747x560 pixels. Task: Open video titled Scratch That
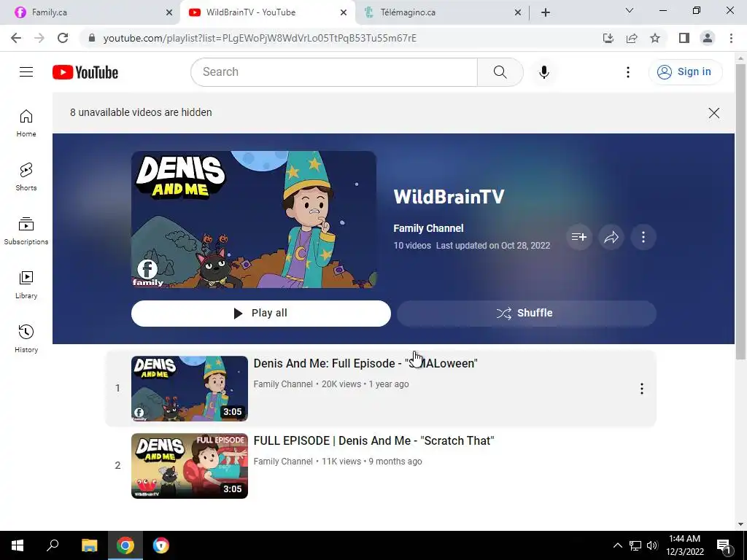point(373,440)
